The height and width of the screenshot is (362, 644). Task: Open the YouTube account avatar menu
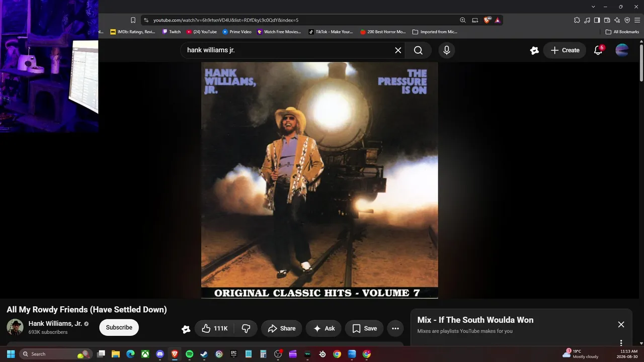coord(622,50)
